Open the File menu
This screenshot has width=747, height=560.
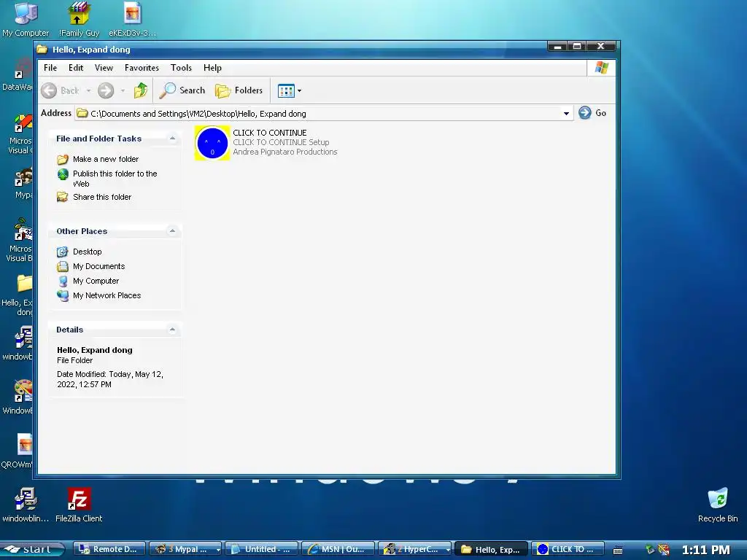[50, 68]
